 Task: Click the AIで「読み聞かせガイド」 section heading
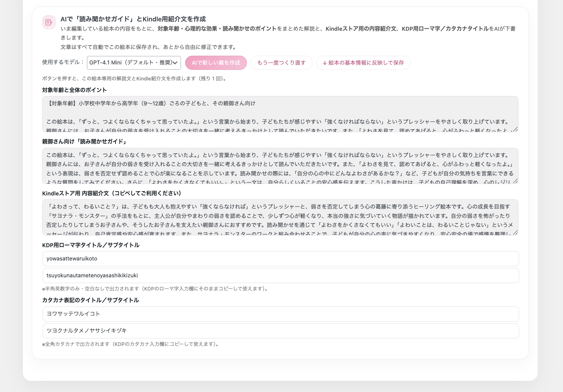(133, 19)
